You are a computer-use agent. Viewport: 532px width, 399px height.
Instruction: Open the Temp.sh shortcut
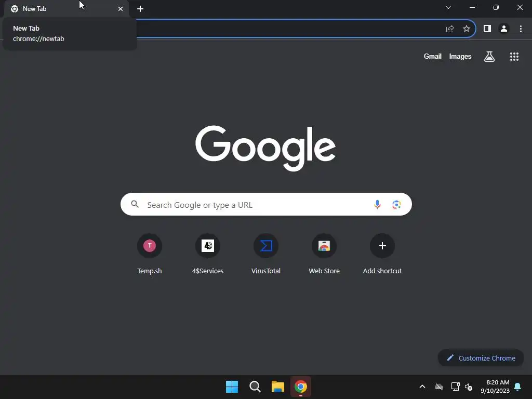pyautogui.click(x=150, y=254)
